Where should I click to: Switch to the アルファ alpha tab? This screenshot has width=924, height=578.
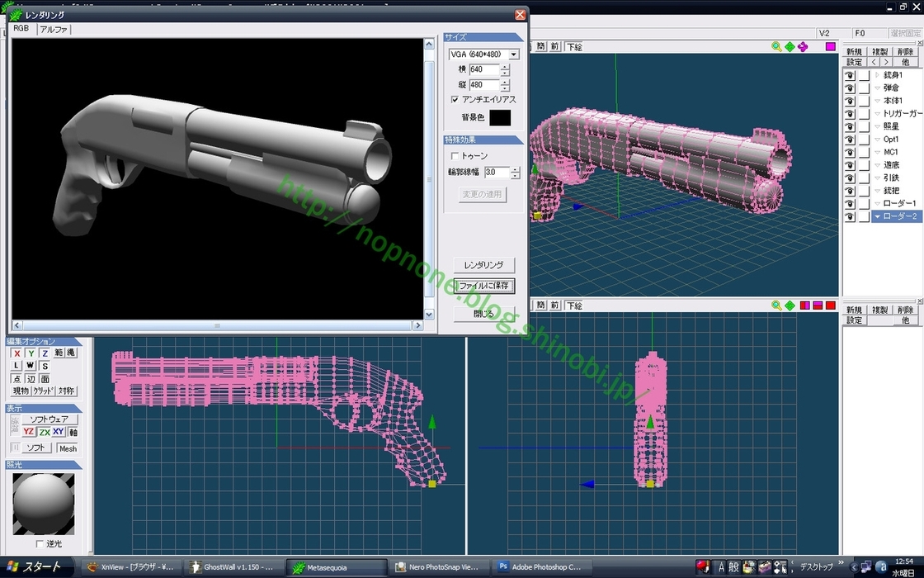click(x=54, y=30)
